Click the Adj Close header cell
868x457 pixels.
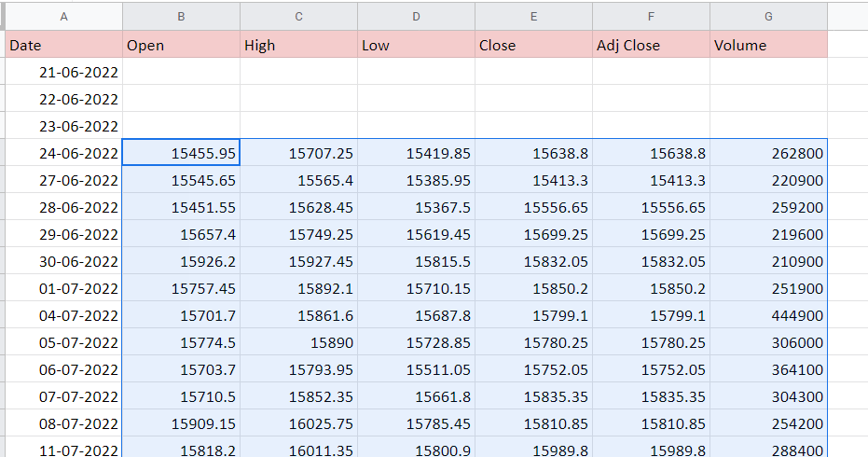pos(651,45)
